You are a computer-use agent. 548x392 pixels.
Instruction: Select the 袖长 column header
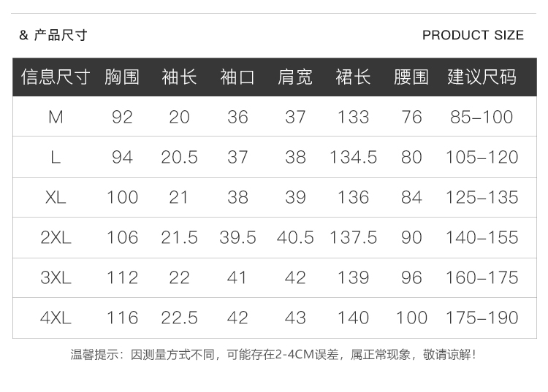click(179, 77)
